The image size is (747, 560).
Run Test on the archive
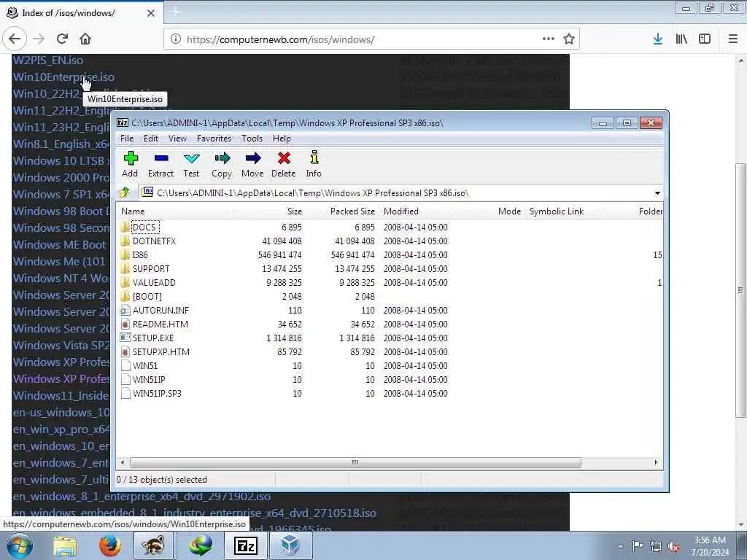tap(192, 165)
